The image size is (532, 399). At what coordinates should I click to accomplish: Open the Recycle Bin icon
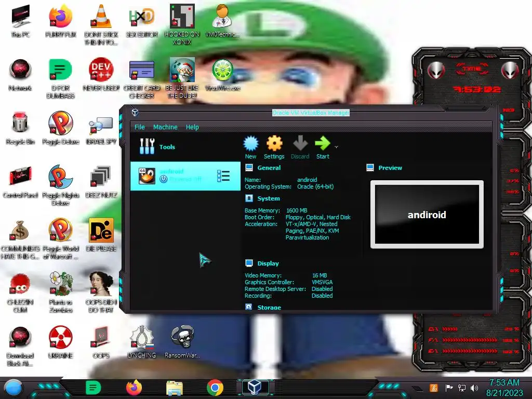[x=20, y=128]
